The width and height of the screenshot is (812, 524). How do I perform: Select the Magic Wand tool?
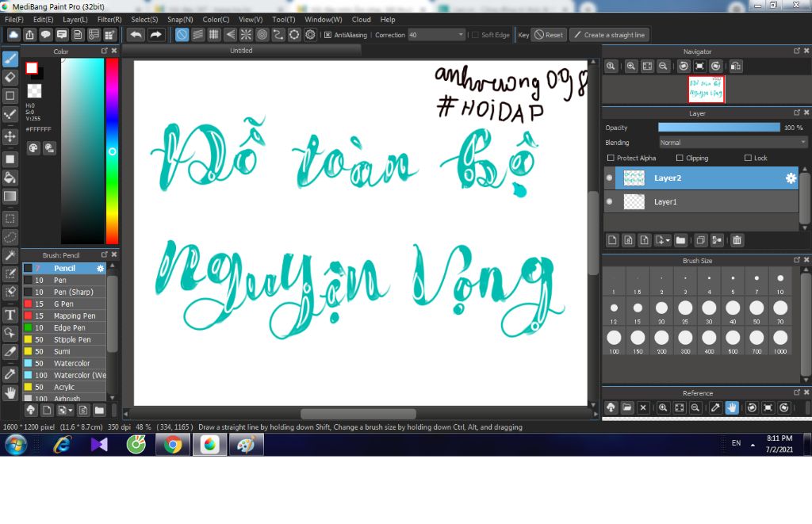point(10,255)
